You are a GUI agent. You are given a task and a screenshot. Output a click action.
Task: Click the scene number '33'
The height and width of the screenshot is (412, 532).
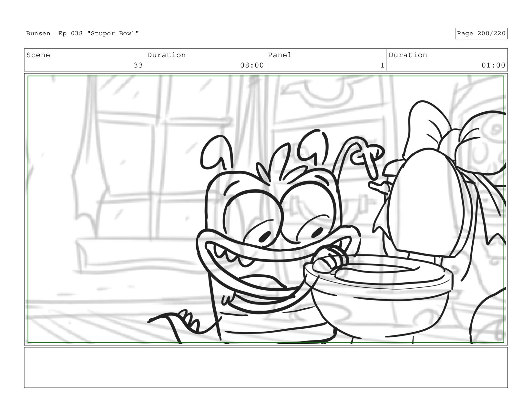pos(138,65)
